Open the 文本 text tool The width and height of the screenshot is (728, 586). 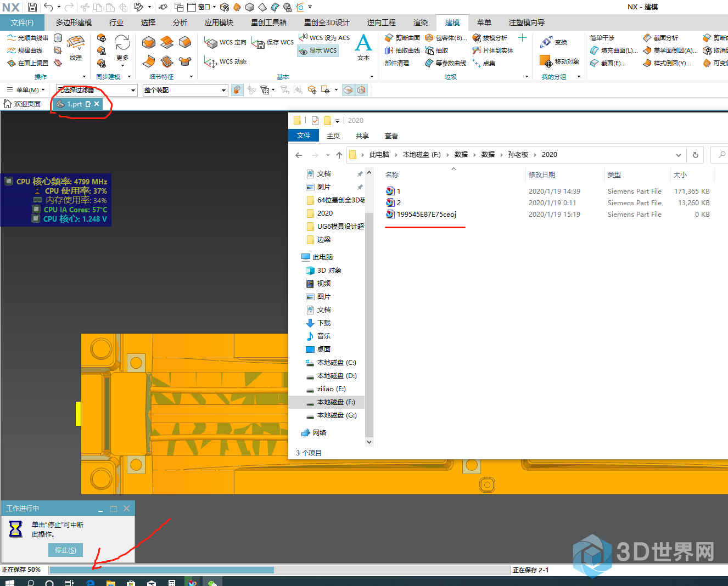click(363, 47)
